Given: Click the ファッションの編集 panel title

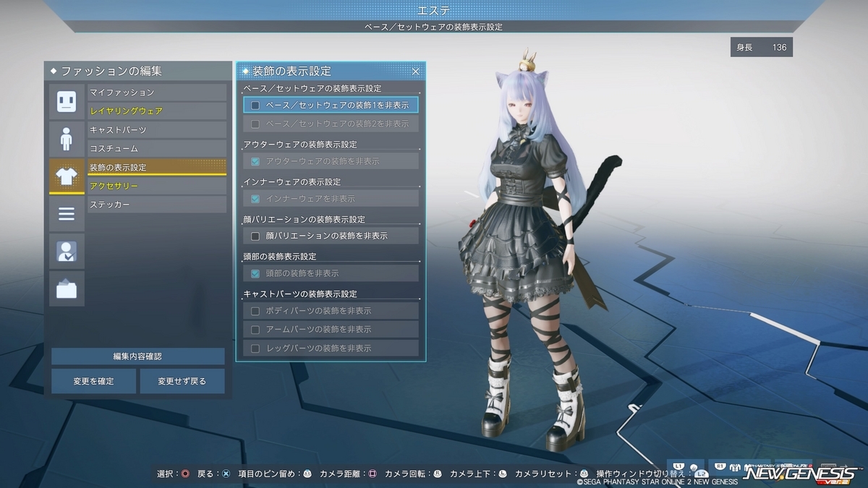Looking at the screenshot, I should (x=111, y=72).
